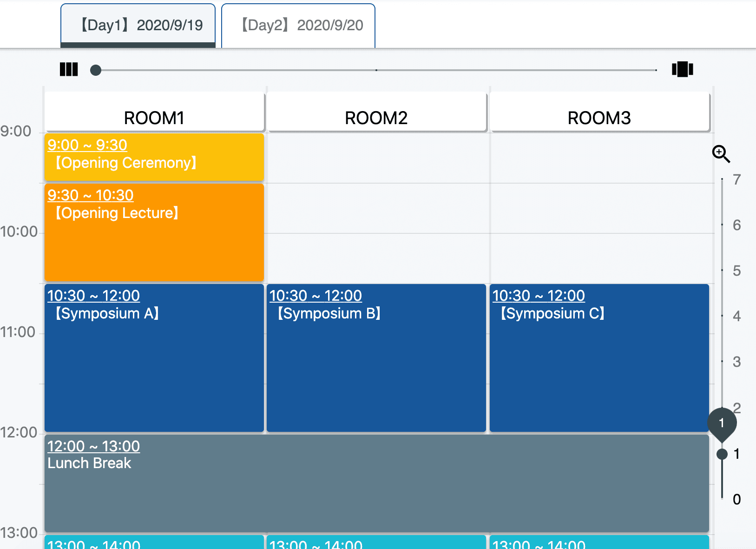Open ROOM2 13:00 ~ 14:00 session link

click(316, 544)
